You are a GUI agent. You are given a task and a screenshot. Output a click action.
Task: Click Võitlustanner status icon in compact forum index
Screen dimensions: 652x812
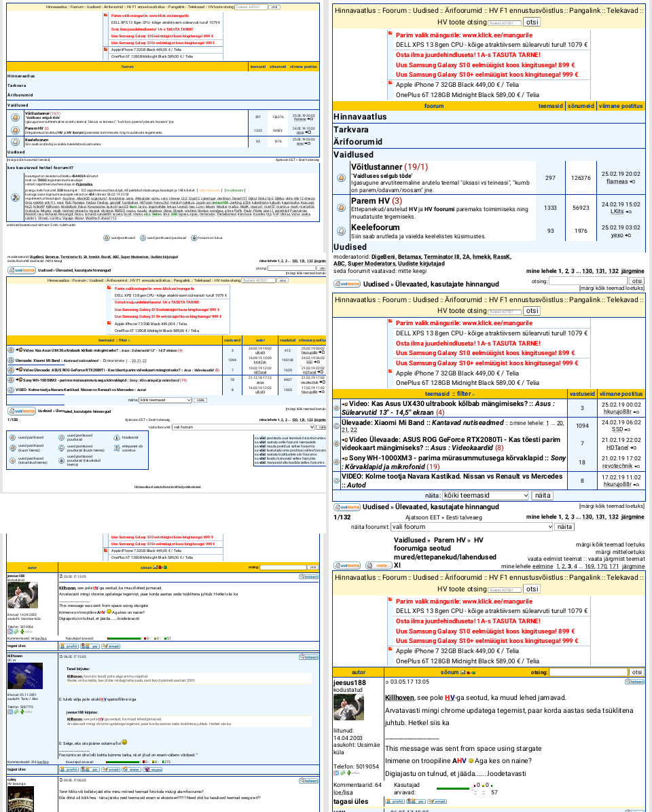(15, 117)
